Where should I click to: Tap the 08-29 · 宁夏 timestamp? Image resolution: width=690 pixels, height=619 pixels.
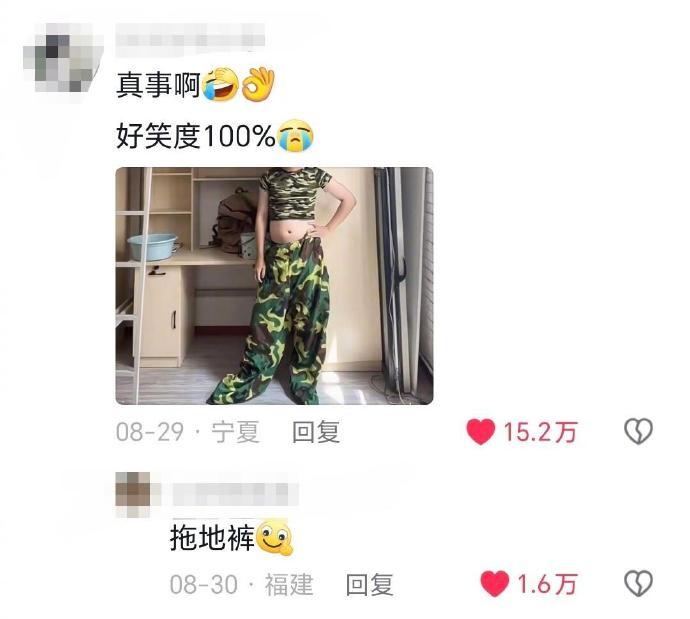coord(188,432)
